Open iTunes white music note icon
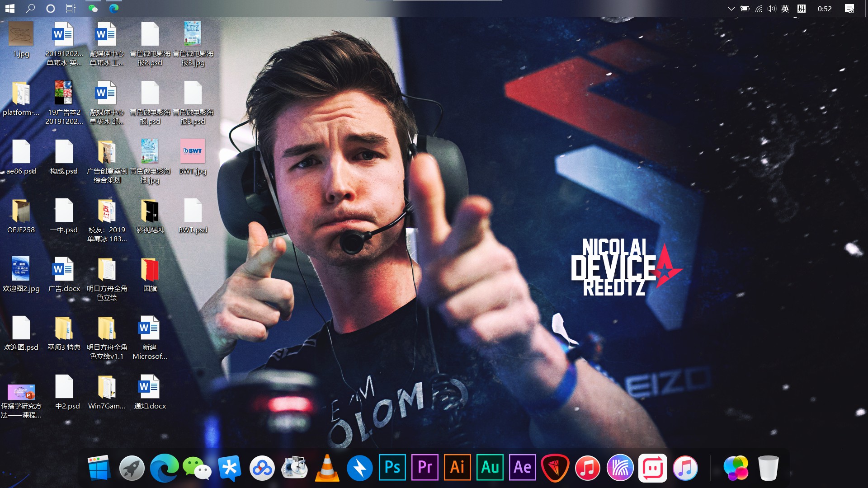The height and width of the screenshot is (488, 868). click(x=685, y=468)
